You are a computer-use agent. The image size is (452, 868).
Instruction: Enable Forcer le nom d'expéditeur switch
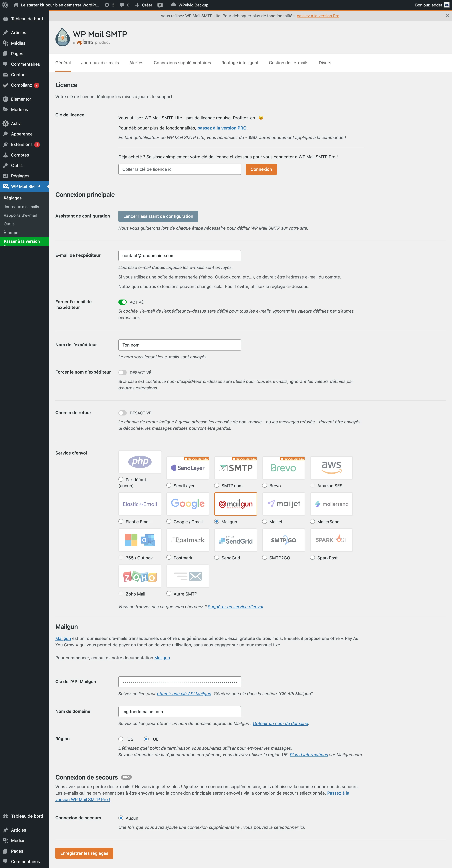[x=122, y=372]
